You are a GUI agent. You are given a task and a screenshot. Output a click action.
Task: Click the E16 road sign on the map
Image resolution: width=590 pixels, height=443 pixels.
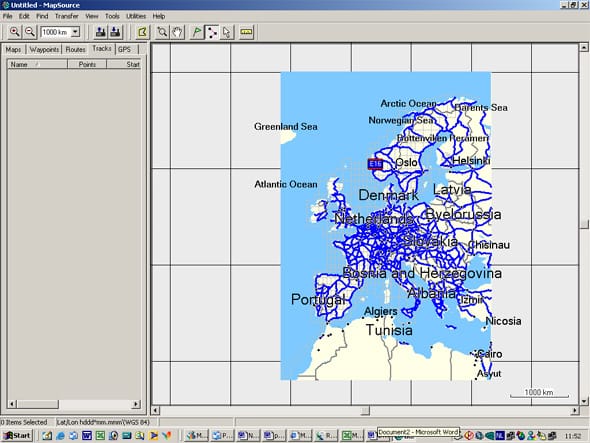375,164
